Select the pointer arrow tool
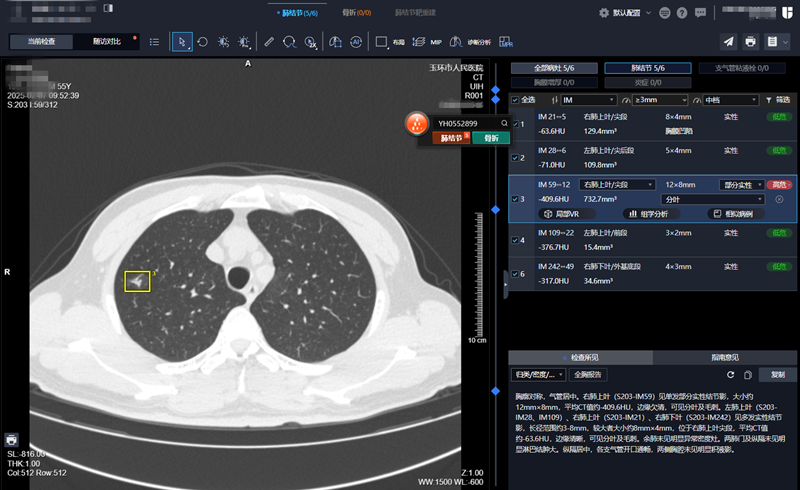This screenshot has width=800, height=490. [x=181, y=42]
